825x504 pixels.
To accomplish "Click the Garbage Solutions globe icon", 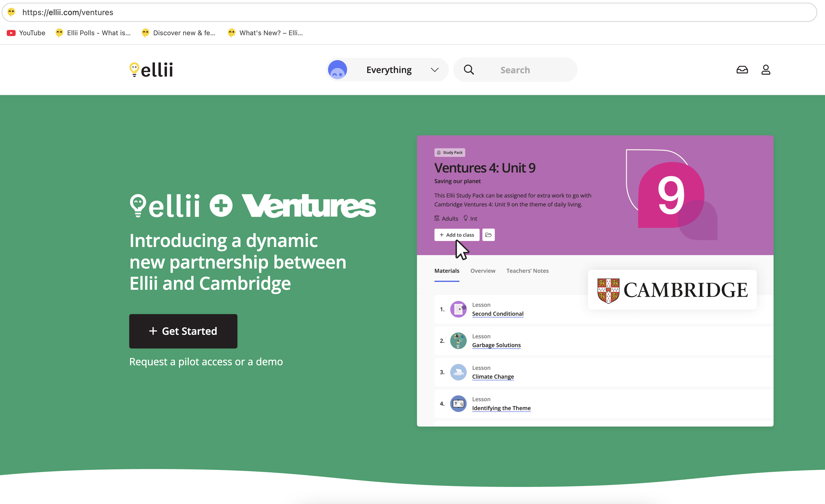I will [x=458, y=340].
